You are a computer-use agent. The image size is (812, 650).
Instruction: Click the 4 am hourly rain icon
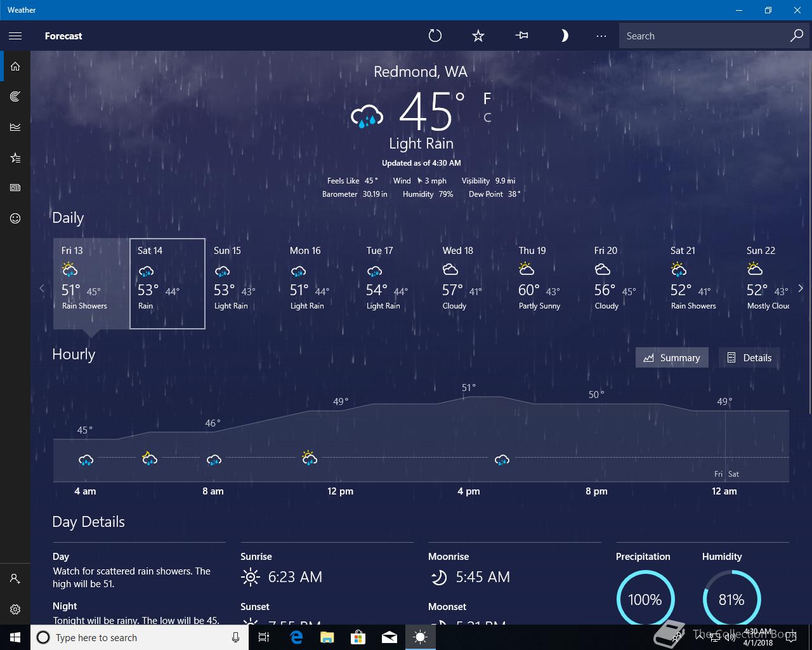(86, 460)
